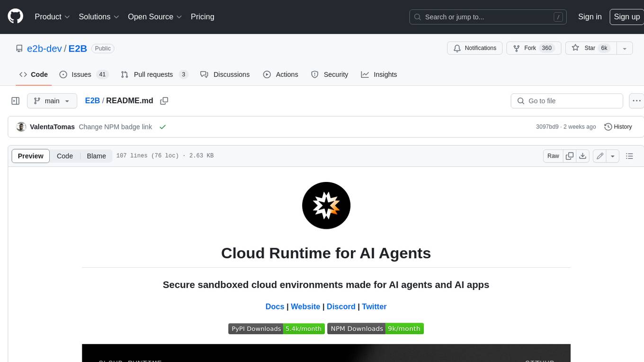
Task: Click the Cloud Runtime for AI Agents heading
Action: tap(326, 253)
